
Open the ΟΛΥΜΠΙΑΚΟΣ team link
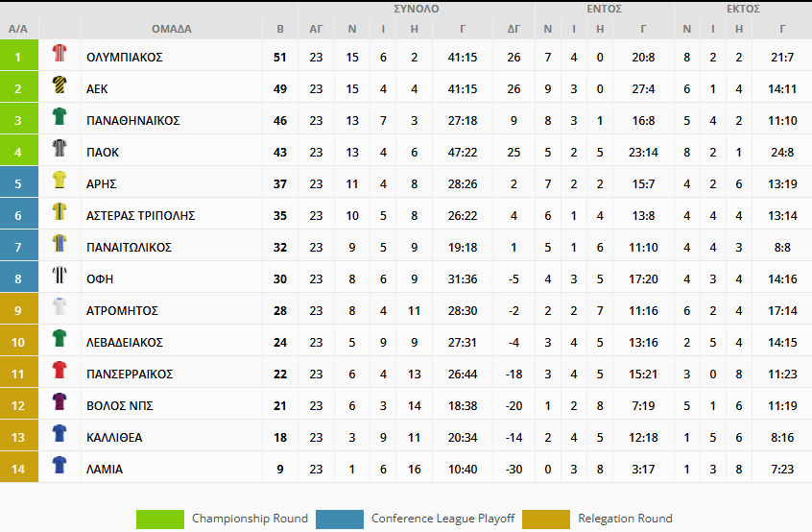coord(124,57)
